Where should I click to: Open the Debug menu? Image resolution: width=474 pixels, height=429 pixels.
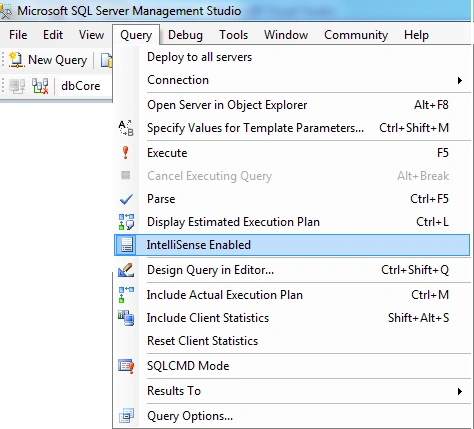185,35
